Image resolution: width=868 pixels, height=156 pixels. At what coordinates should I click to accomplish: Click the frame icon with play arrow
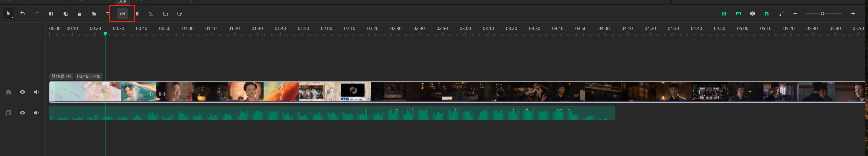[x=151, y=14]
